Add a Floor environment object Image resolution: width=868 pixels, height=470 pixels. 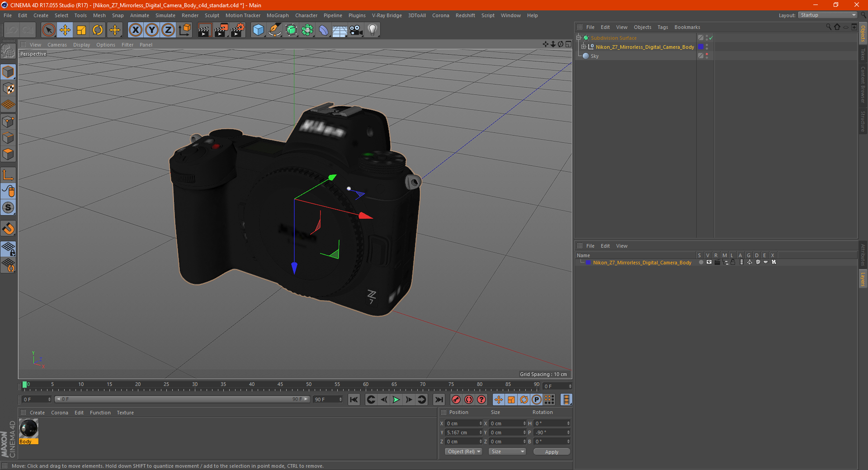point(340,30)
